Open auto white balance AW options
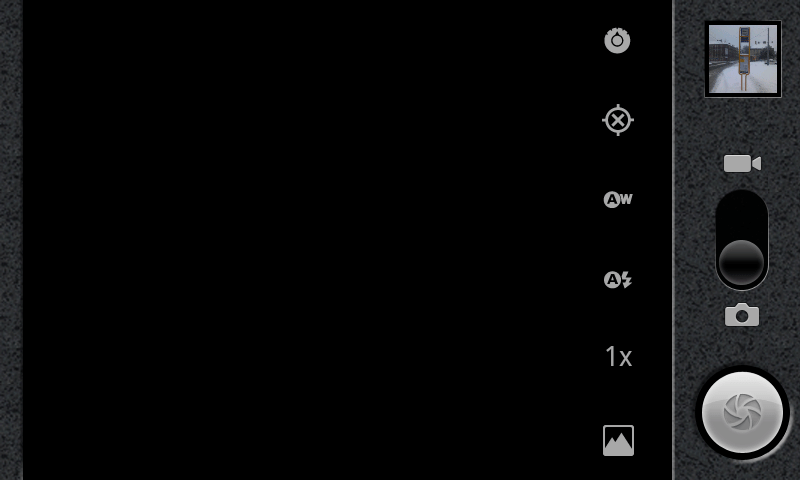The height and width of the screenshot is (480, 800). pyautogui.click(x=618, y=199)
